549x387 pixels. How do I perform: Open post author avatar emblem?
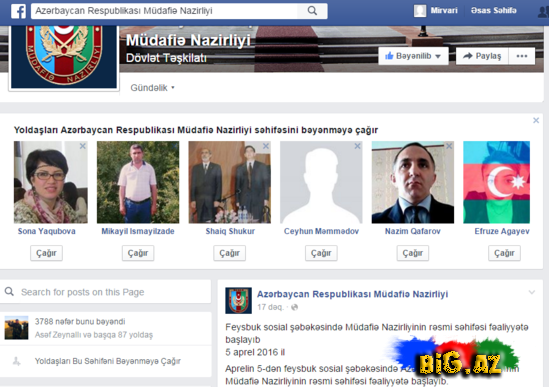coord(238,300)
